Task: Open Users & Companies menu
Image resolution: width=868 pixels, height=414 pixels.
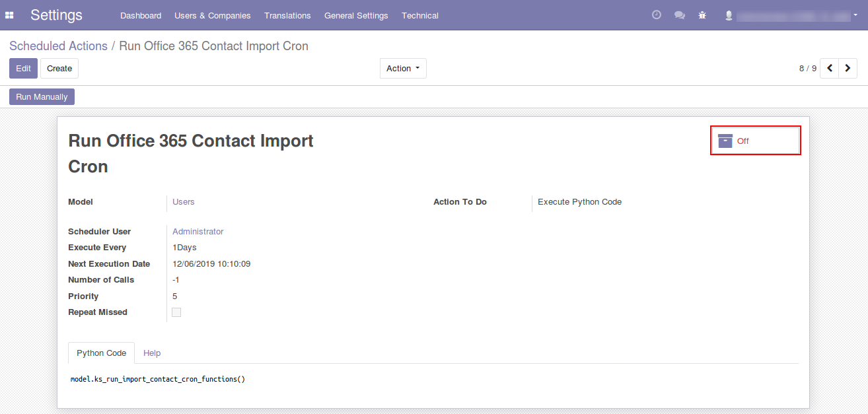Action: [x=212, y=15]
